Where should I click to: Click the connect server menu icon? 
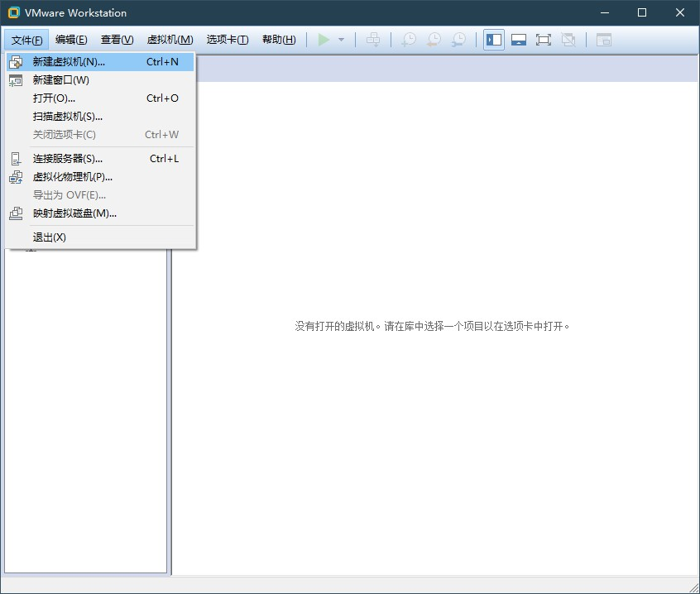pos(16,159)
